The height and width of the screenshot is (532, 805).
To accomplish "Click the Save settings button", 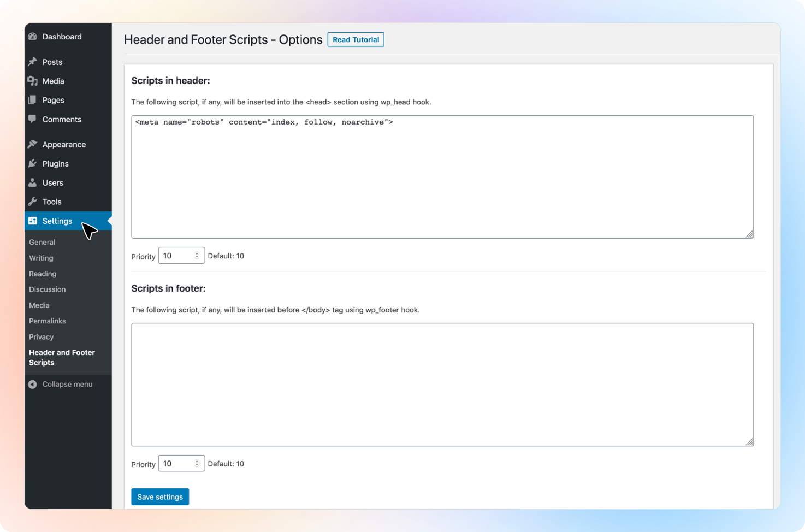I will click(160, 497).
